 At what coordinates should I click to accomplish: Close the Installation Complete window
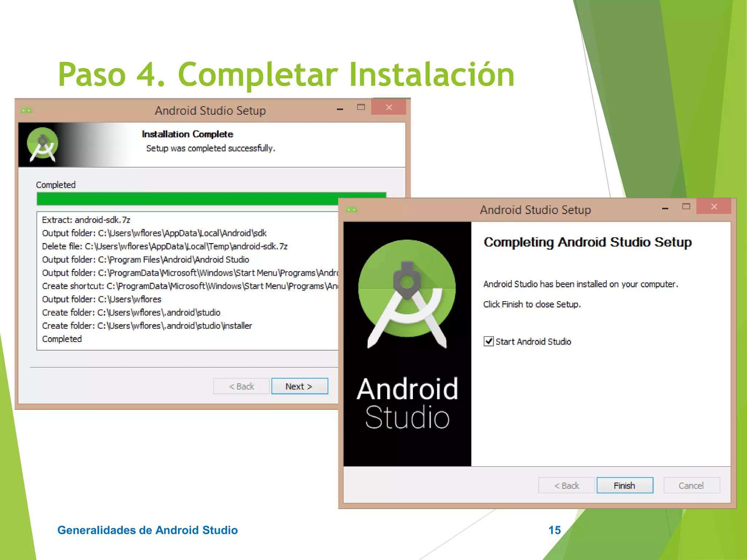coord(389,107)
